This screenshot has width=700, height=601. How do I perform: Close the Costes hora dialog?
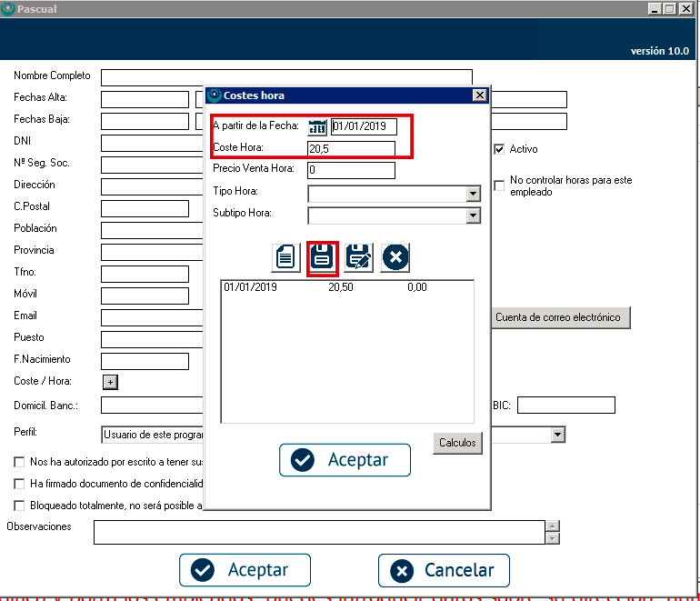tap(479, 95)
